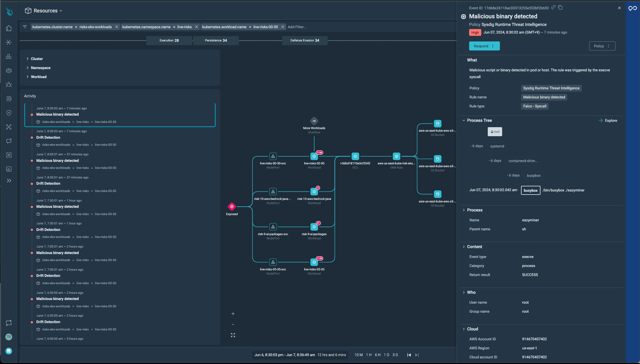Viewport: 640px width, 364px height.
Task: Click the fit-to-screen icon on the graph
Action: point(233,335)
